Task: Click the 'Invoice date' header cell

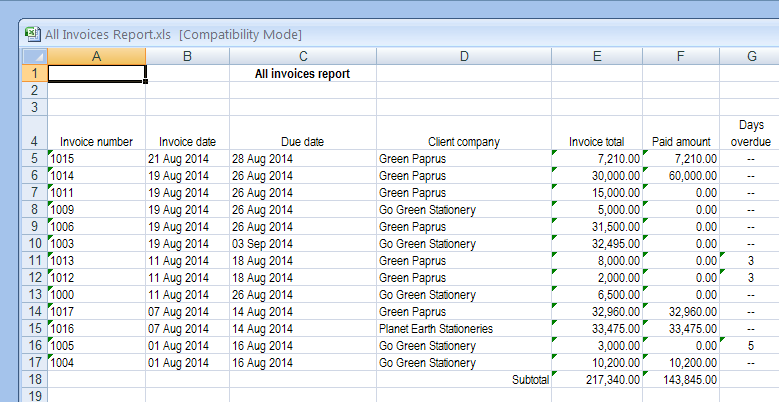Action: (x=187, y=133)
